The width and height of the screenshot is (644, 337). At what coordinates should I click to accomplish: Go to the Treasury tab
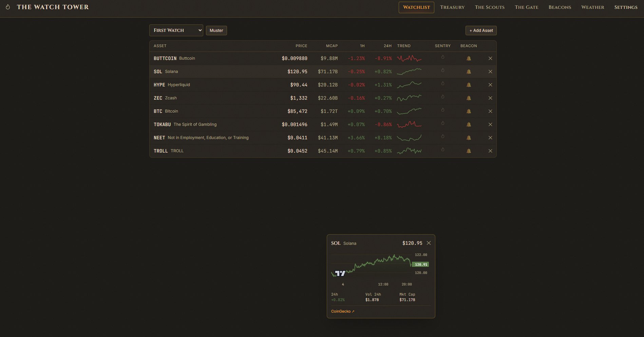tap(452, 7)
